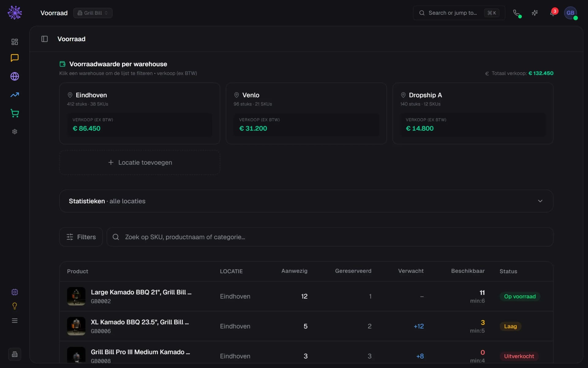Click the Zoek op SKU search field

[x=330, y=237]
